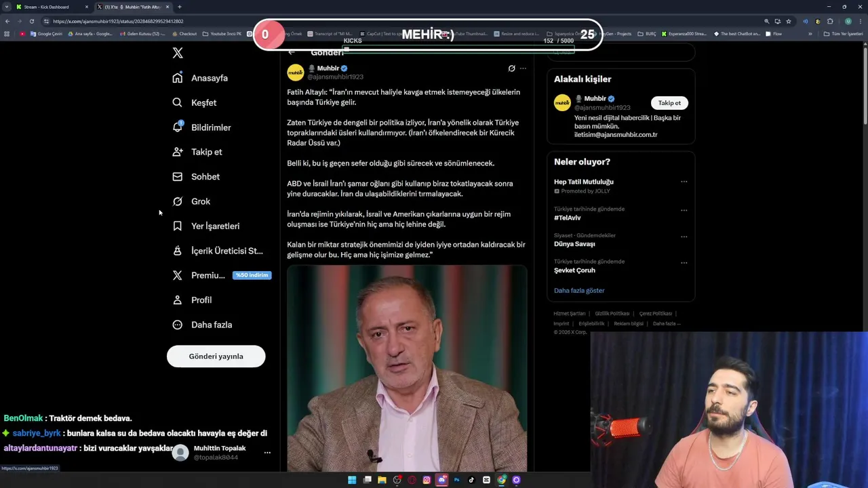Viewport: 868px width, 488px height.
Task: Click the Profil person icon
Action: point(178,300)
